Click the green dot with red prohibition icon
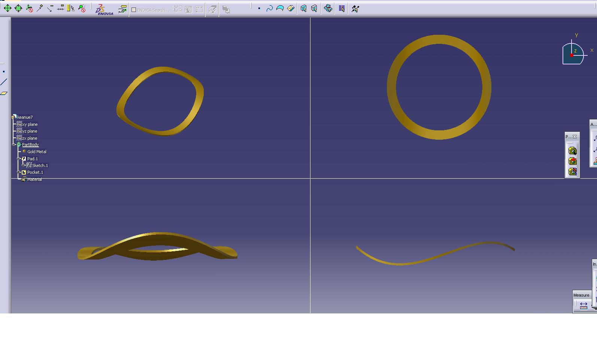This screenshot has width=597, height=364. coord(82,8)
